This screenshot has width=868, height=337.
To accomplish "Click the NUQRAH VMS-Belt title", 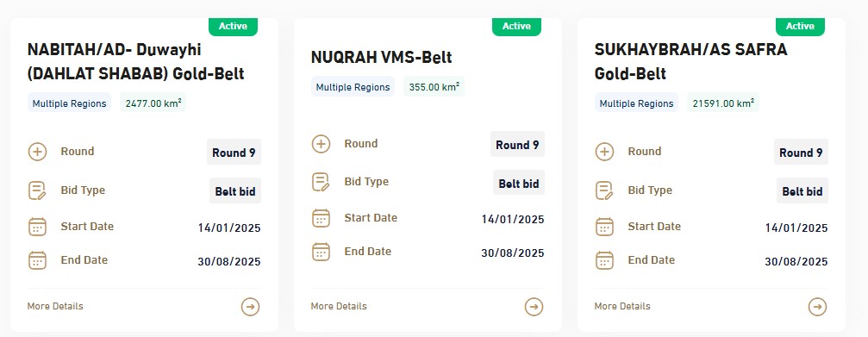I will tap(381, 57).
